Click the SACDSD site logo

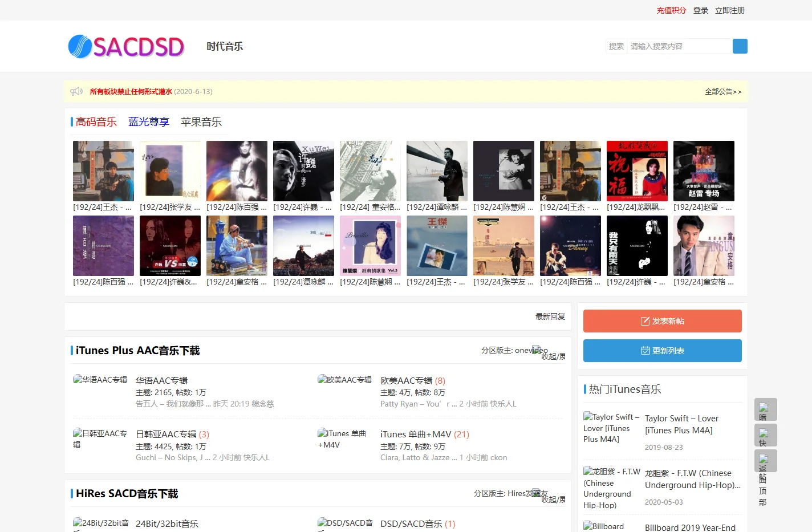[126, 46]
